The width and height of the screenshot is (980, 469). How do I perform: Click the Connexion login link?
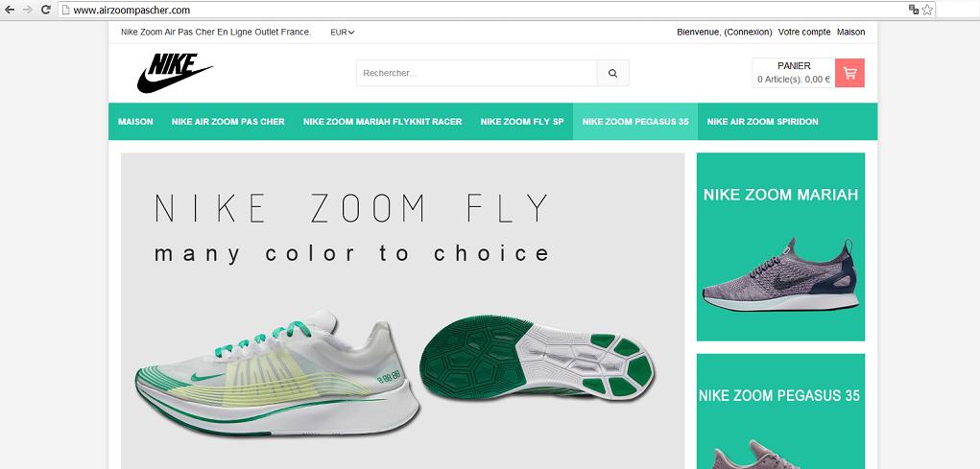748,32
